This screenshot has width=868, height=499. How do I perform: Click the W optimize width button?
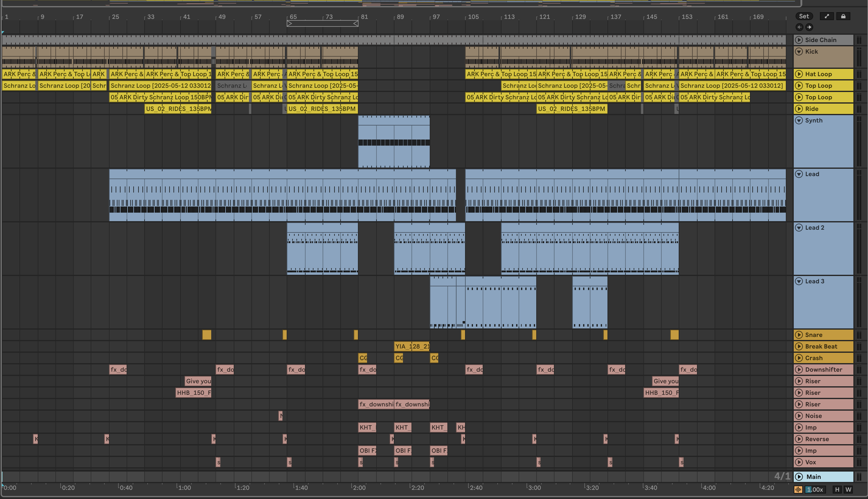(x=848, y=489)
